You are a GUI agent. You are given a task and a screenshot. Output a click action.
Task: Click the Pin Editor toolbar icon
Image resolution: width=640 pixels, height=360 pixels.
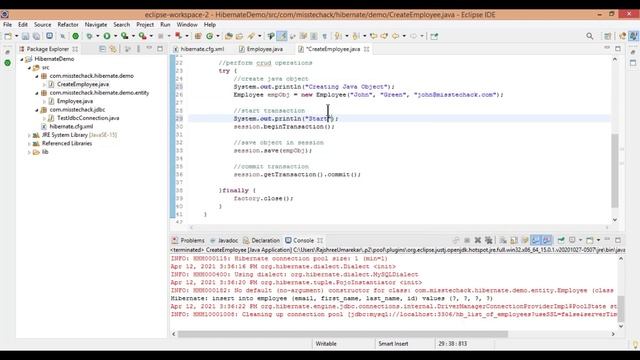(x=434, y=36)
